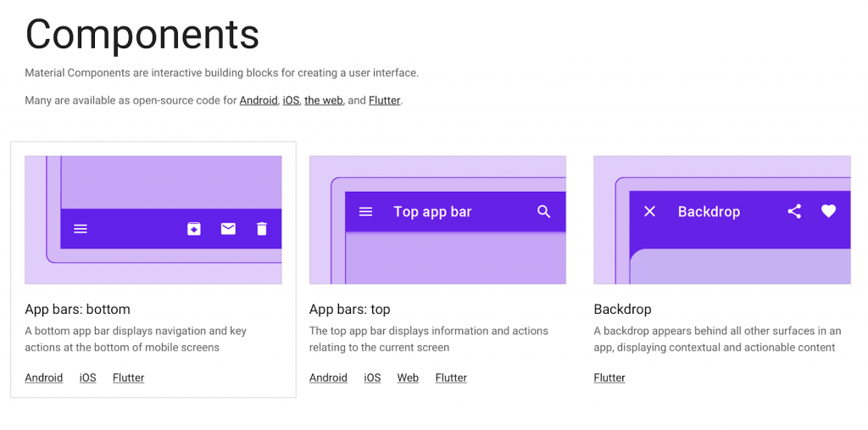Viewport: 868px width, 430px height.
Task: Open the Android link in the intro paragraph
Action: tap(259, 100)
